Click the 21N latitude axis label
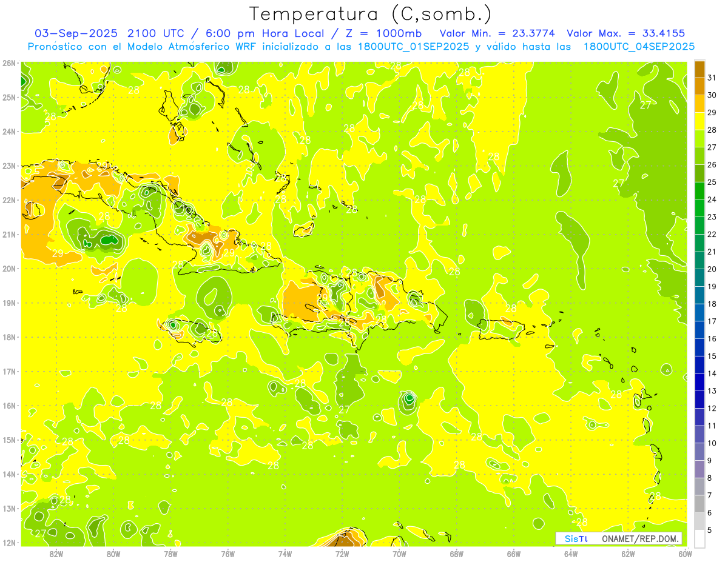 click(8, 235)
